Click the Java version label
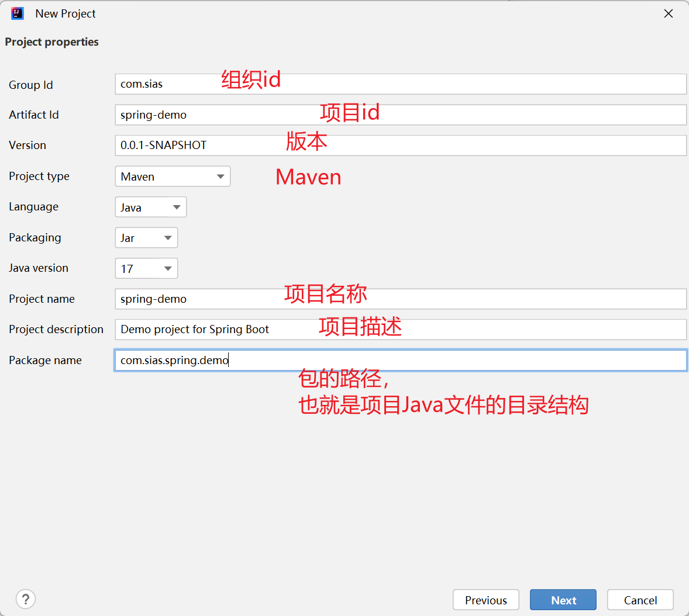 coord(38,268)
